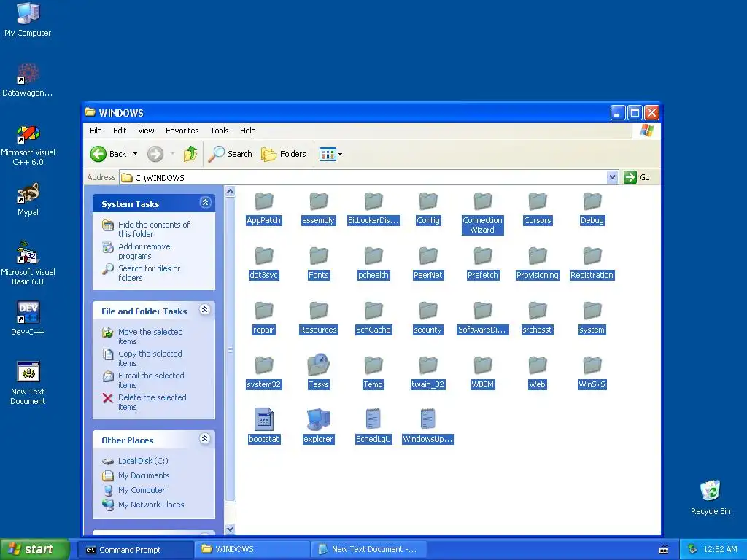747x560 pixels.
Task: Open the Favorites menu
Action: click(182, 131)
